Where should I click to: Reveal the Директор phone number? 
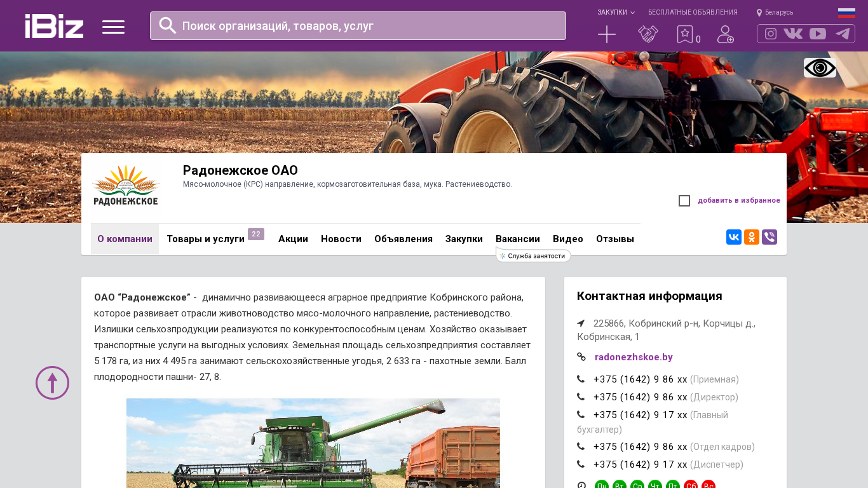641,397
